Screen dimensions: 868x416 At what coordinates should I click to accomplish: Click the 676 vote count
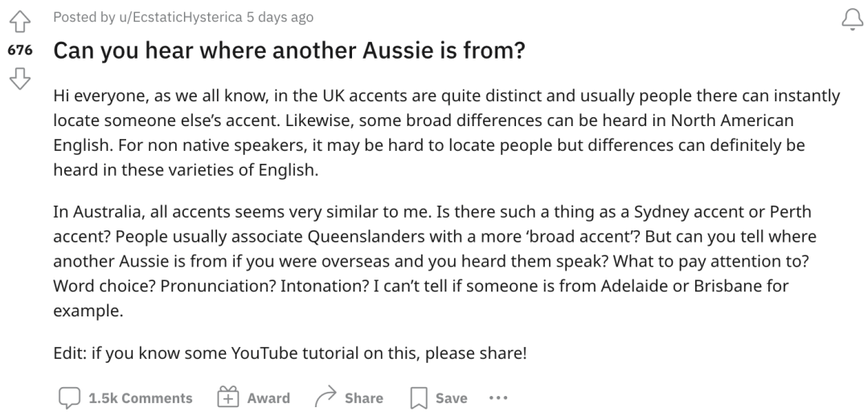coord(20,50)
